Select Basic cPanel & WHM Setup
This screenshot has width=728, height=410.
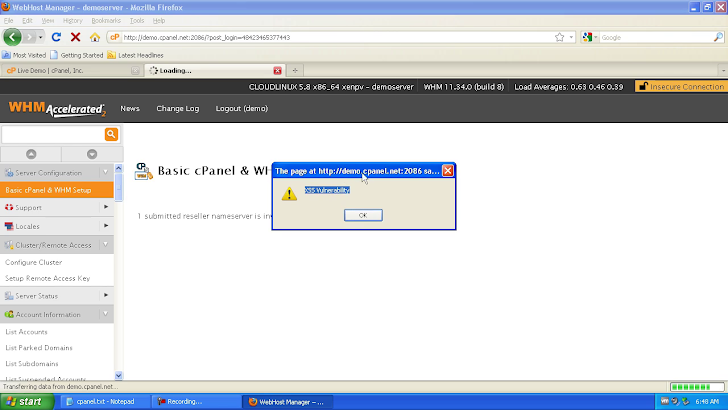pyautogui.click(x=57, y=190)
